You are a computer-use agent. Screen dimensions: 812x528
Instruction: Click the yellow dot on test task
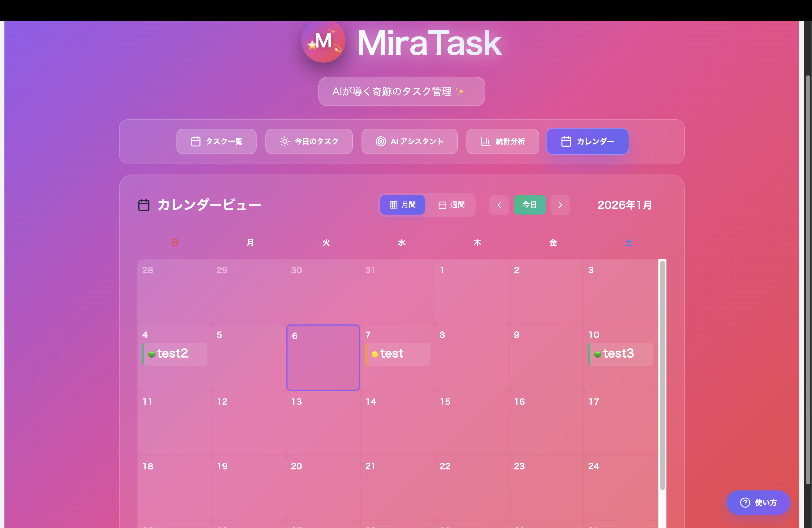[375, 354]
